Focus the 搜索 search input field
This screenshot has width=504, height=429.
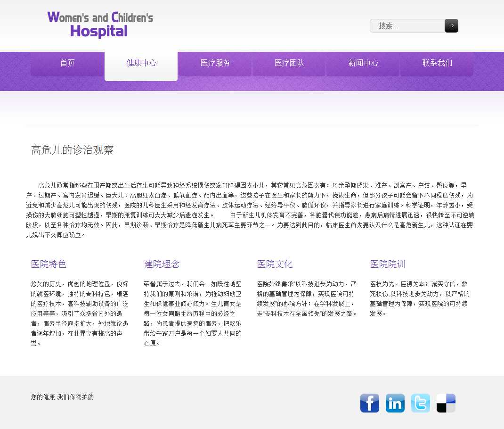pos(407,26)
